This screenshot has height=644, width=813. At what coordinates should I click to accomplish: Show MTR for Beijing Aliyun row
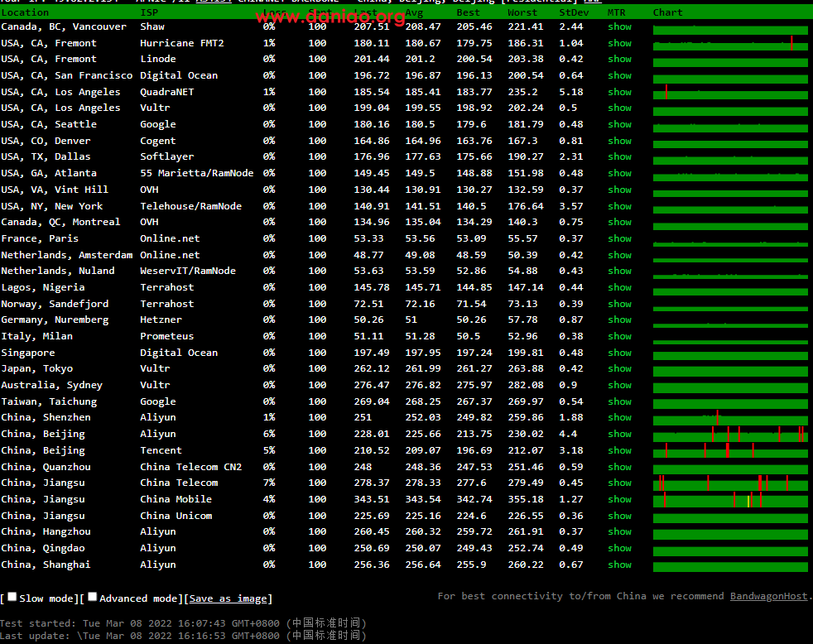tap(619, 434)
